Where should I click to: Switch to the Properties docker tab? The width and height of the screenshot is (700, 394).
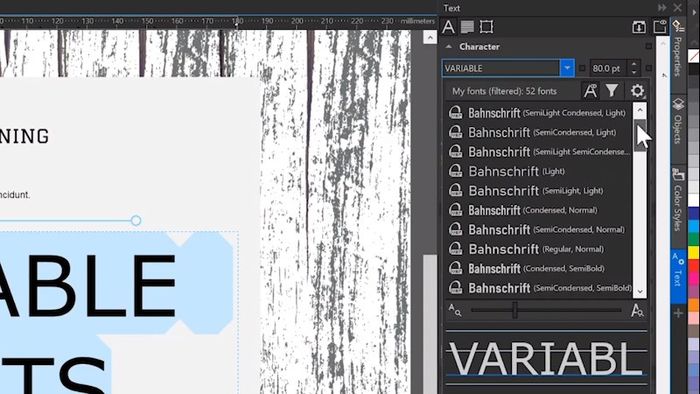(x=678, y=49)
